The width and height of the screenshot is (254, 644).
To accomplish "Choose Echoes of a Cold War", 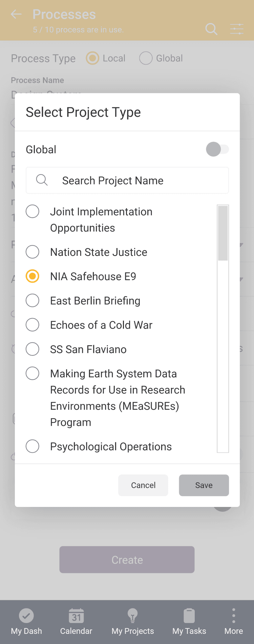I will tap(33, 325).
